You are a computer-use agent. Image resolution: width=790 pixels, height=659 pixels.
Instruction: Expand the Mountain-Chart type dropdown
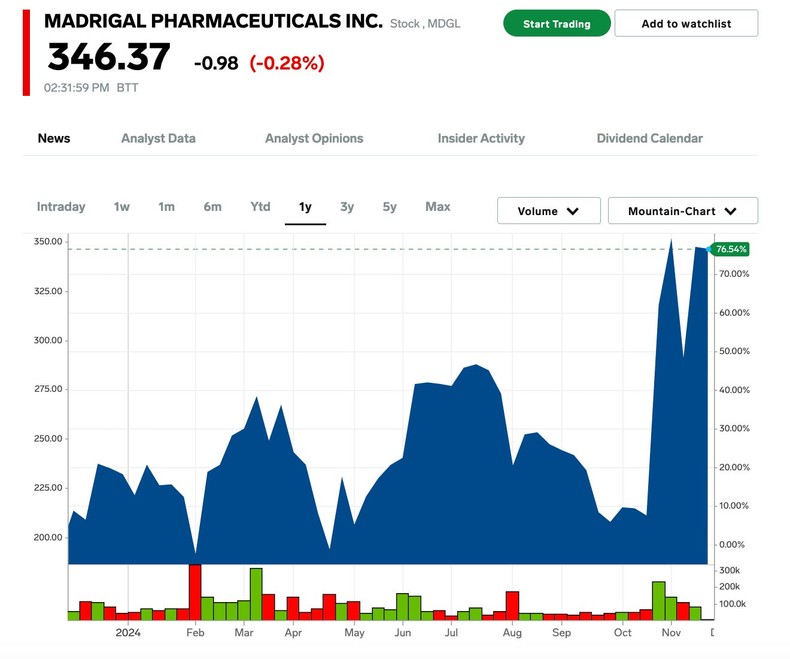(x=682, y=211)
